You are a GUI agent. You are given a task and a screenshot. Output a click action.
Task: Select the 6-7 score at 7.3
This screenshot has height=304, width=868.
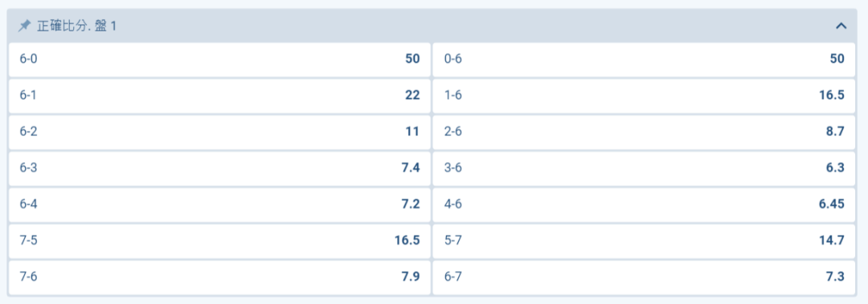coord(645,277)
